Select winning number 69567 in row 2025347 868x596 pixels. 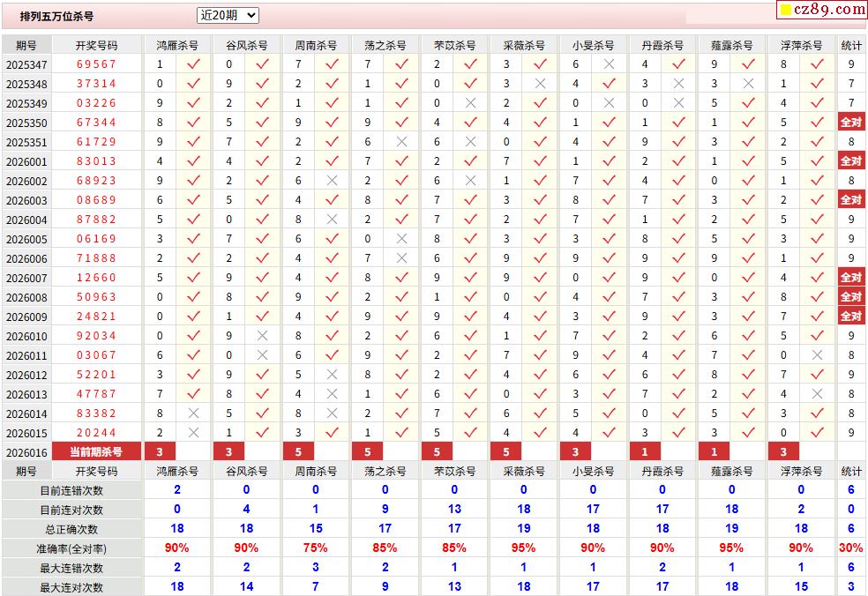96,64
